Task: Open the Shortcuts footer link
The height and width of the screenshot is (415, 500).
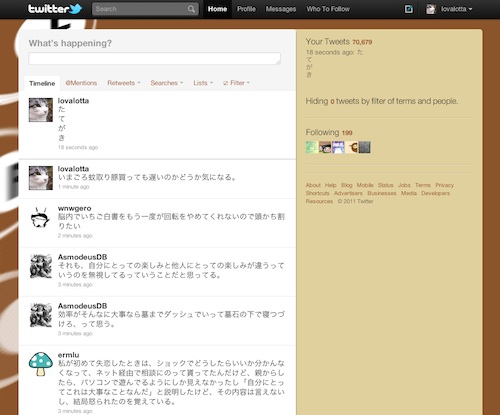Action: (317, 193)
